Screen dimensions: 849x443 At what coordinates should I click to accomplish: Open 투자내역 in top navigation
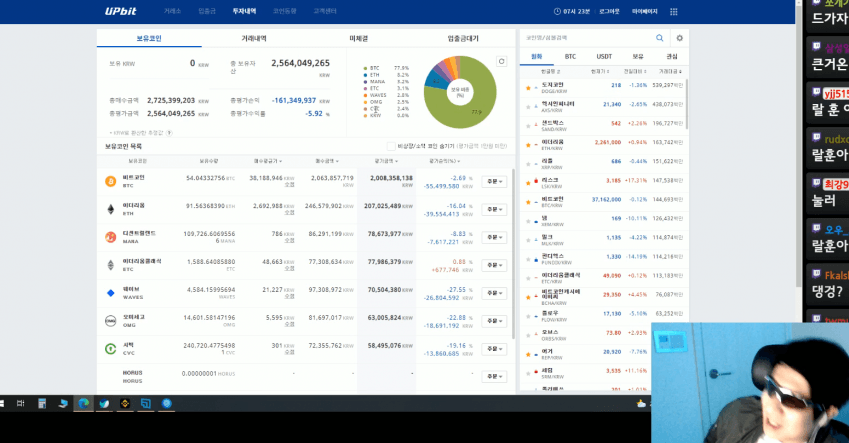coord(244,11)
